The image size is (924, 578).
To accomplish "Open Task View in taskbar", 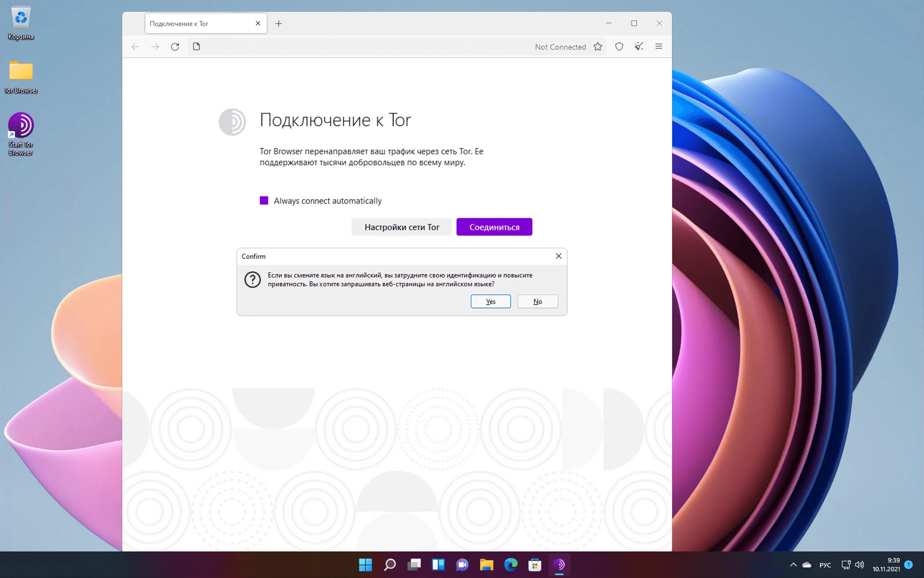I will pos(414,565).
